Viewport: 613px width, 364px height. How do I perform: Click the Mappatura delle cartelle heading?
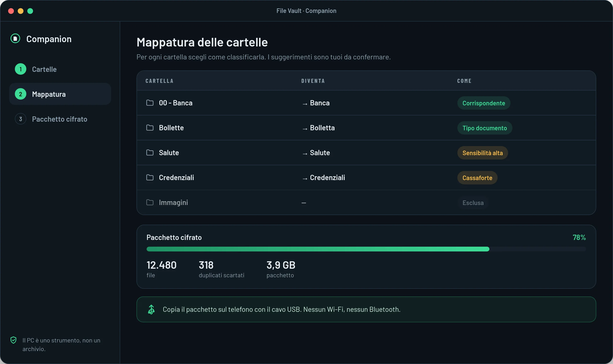point(202,42)
